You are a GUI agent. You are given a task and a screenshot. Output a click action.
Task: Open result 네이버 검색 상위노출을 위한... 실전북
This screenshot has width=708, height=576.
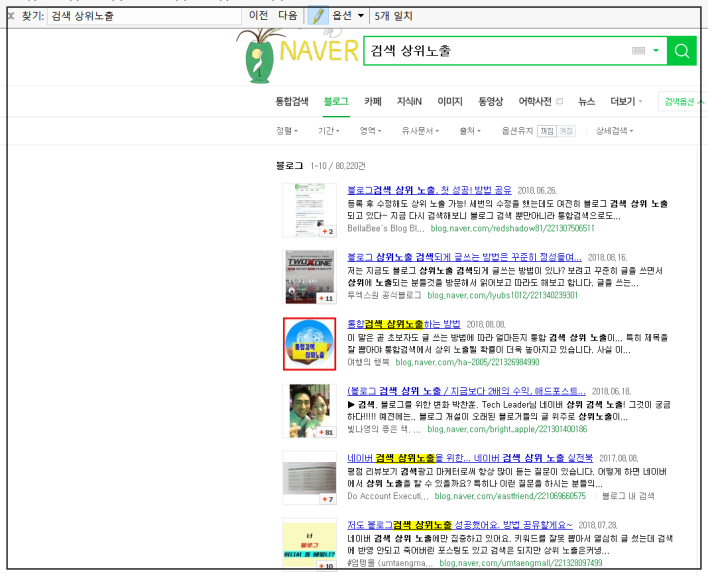click(x=470, y=458)
